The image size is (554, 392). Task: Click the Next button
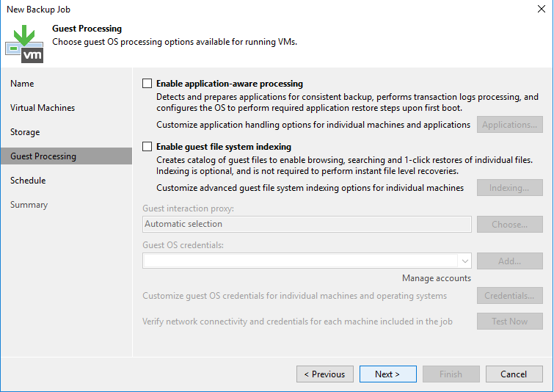[387, 374]
